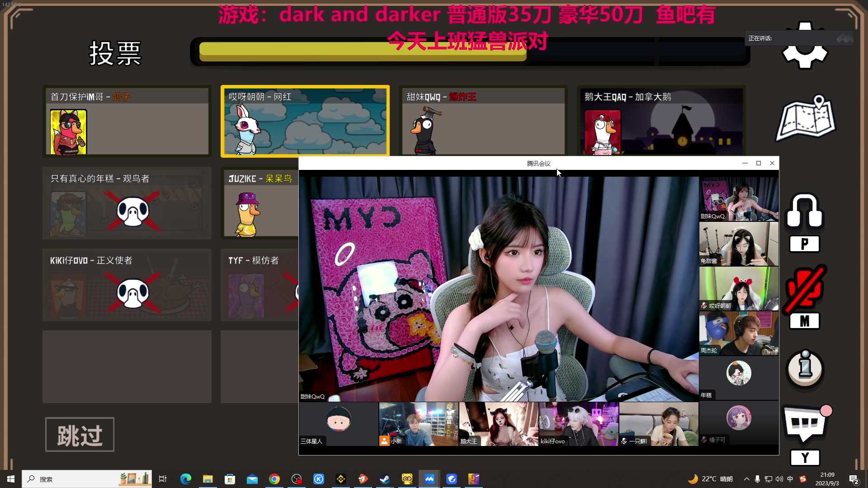Open Google Chrome from taskbar
The image size is (868, 488).
(x=274, y=479)
